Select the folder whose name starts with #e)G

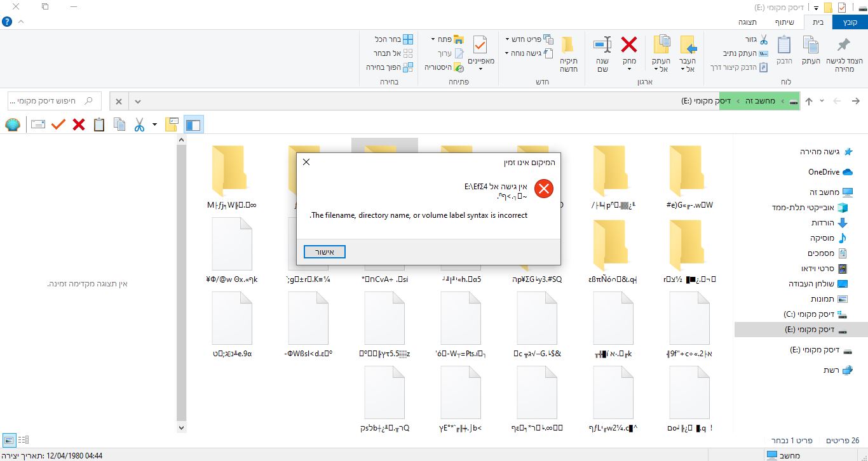[x=689, y=177]
